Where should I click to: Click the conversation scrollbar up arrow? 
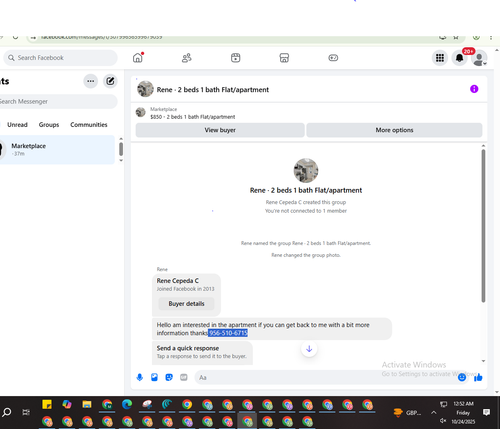[x=483, y=146]
